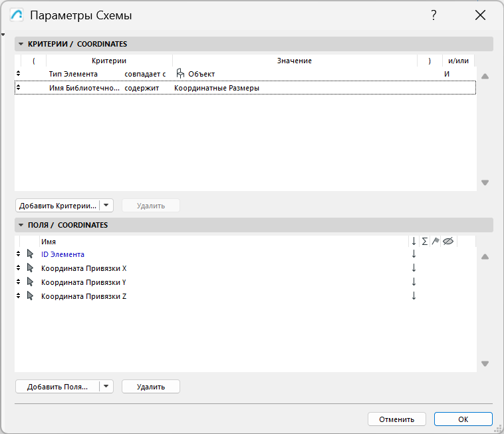Screen dimensions: 504x434
Task: Collapse the КРИТЕРИИ / COORDINATES section
Action: click(21, 44)
